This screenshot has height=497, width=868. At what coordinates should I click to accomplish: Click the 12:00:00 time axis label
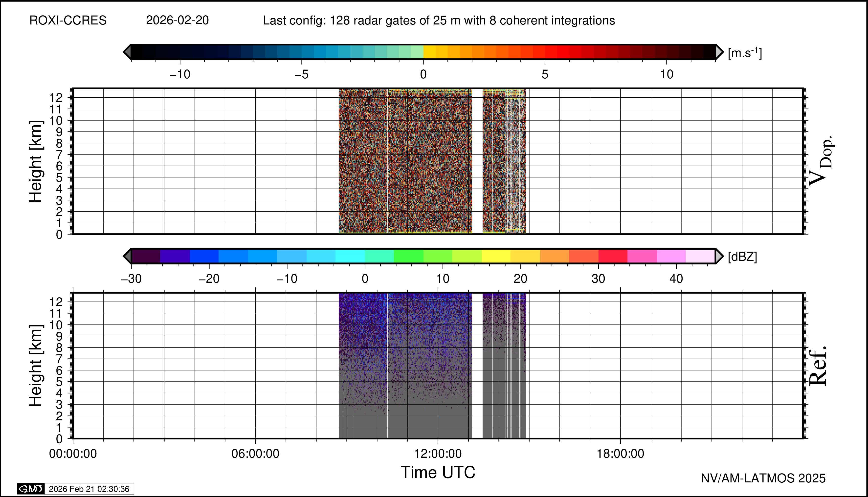438,454
